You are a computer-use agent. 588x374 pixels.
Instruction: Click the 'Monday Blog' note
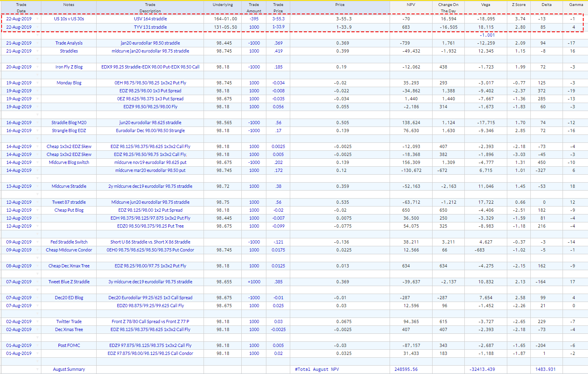[x=69, y=83]
